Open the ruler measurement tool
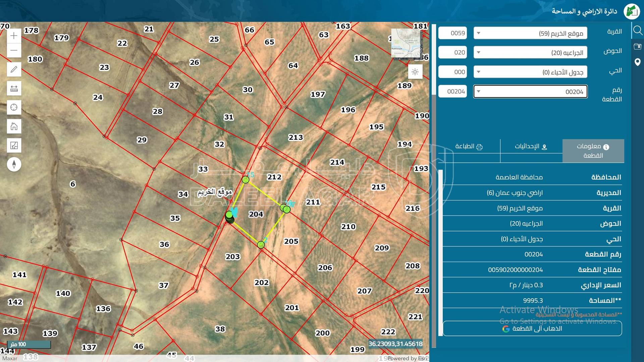Image resolution: width=644 pixels, height=362 pixels. pyautogui.click(x=14, y=88)
